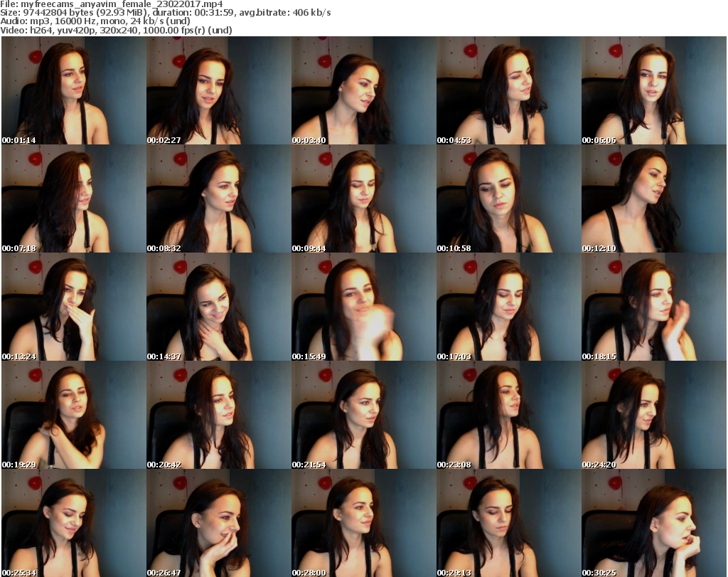Open the 00:10:58 video frame

509,198
